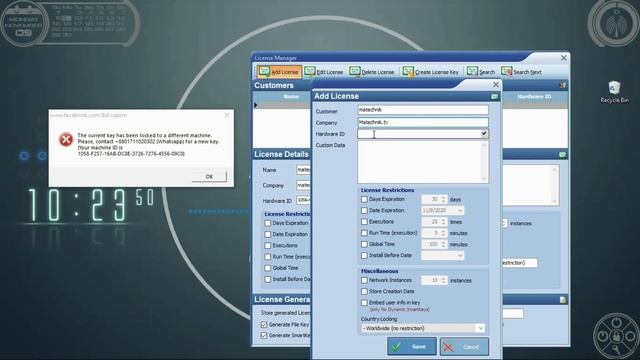Click the Name field in License Details
Screen dimensions: 640x360
tap(303, 170)
